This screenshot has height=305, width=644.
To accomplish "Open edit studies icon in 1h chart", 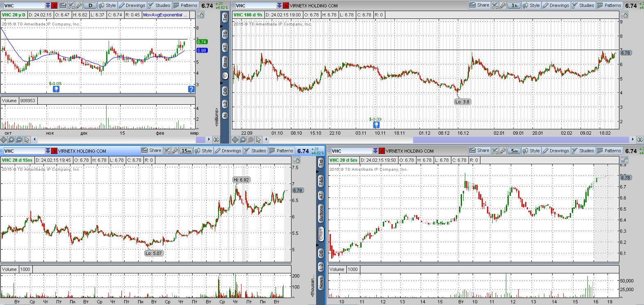I will pyautogui.click(x=495, y=5).
